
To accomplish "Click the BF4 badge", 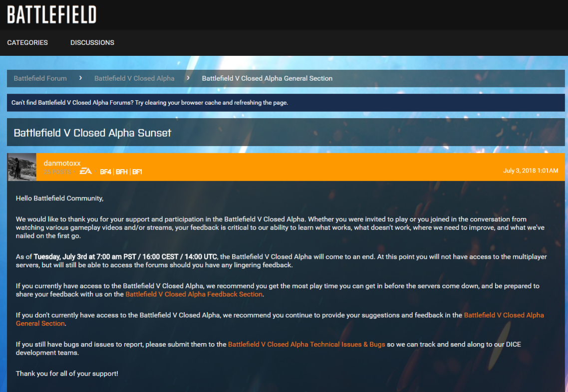I will [x=105, y=172].
